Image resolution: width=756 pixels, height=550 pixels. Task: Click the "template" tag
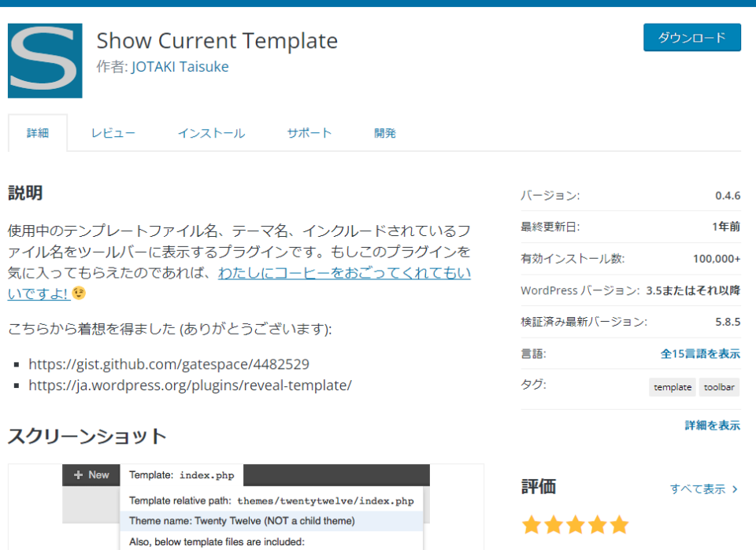click(672, 387)
